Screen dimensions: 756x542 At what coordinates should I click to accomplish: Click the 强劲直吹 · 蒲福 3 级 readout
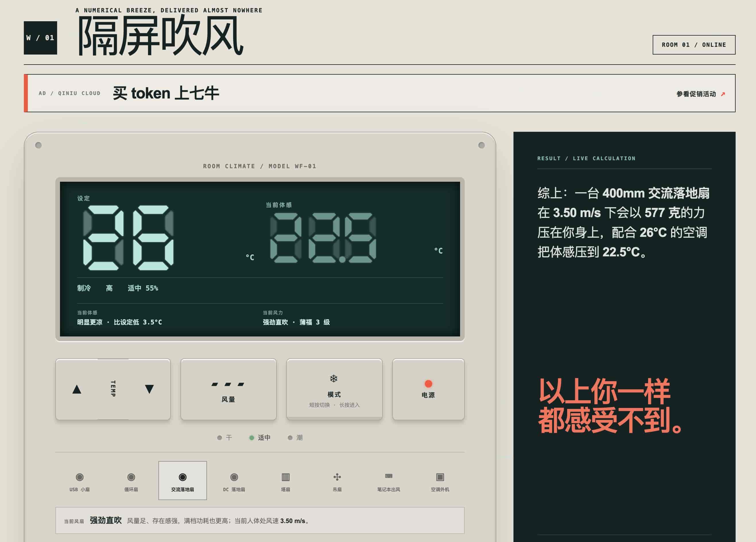point(296,322)
